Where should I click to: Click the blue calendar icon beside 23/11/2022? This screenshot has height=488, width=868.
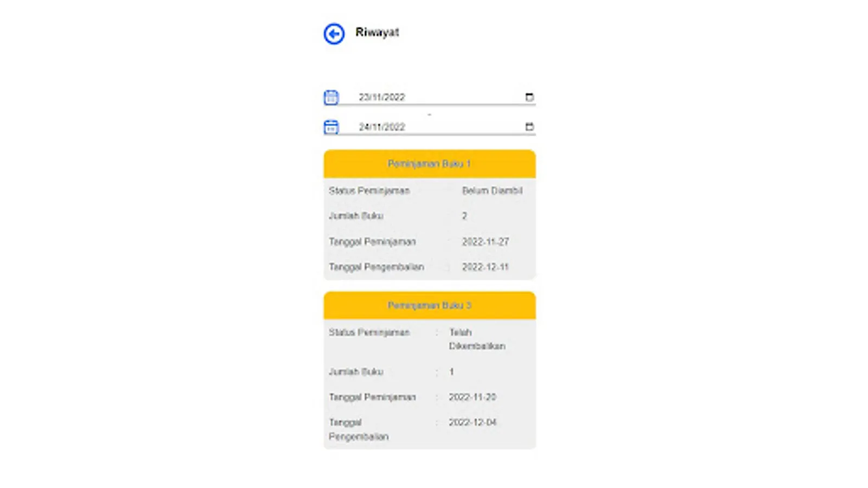click(331, 97)
